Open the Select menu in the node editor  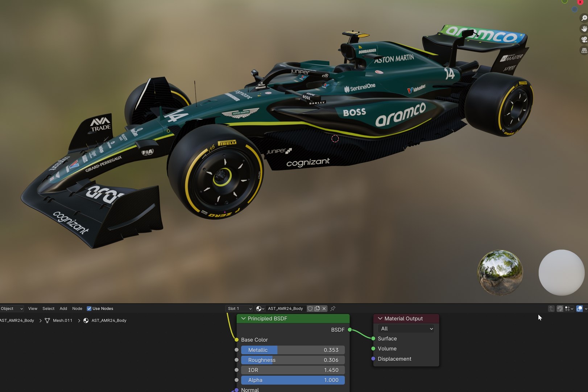point(48,309)
